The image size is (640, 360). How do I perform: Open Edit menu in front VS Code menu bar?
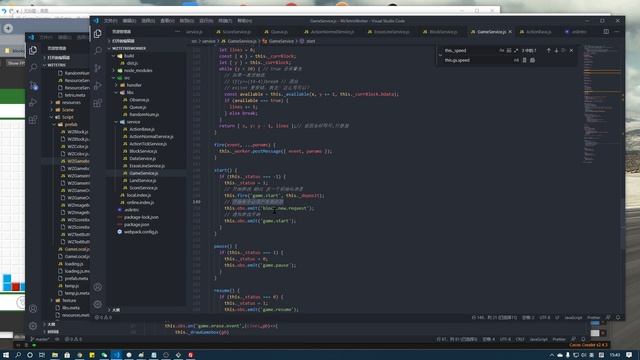(x=129, y=21)
